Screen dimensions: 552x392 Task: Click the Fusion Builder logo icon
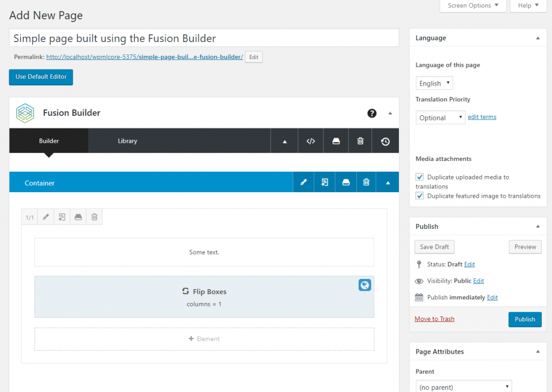point(25,113)
